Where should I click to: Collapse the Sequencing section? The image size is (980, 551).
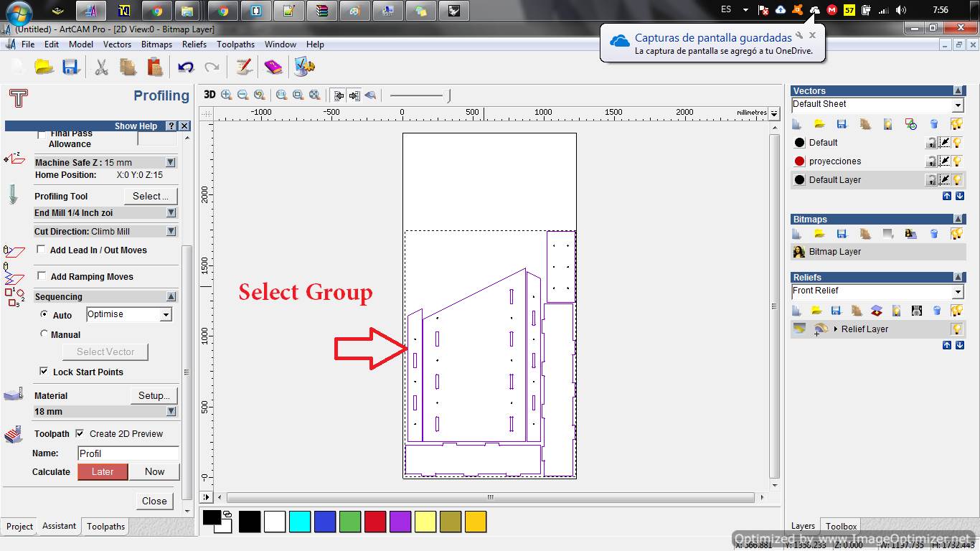[171, 296]
